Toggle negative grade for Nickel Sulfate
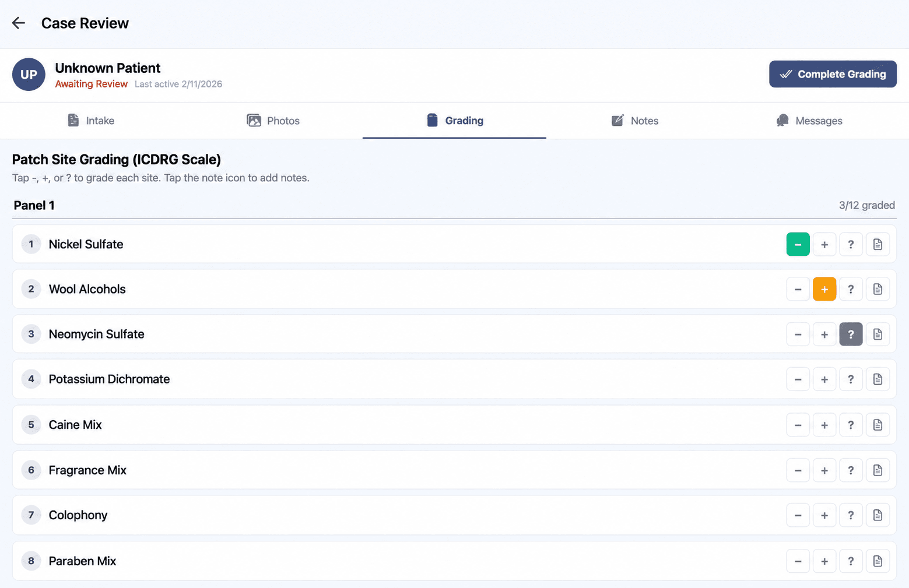 click(x=798, y=244)
